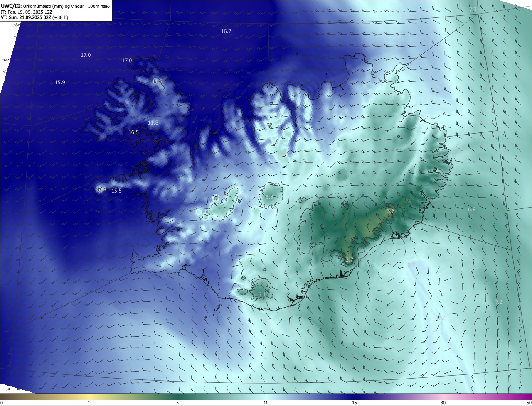Click the 15.9 value label over the sea
Image resolution: width=532 pixels, height=406 pixels.
tap(60, 83)
